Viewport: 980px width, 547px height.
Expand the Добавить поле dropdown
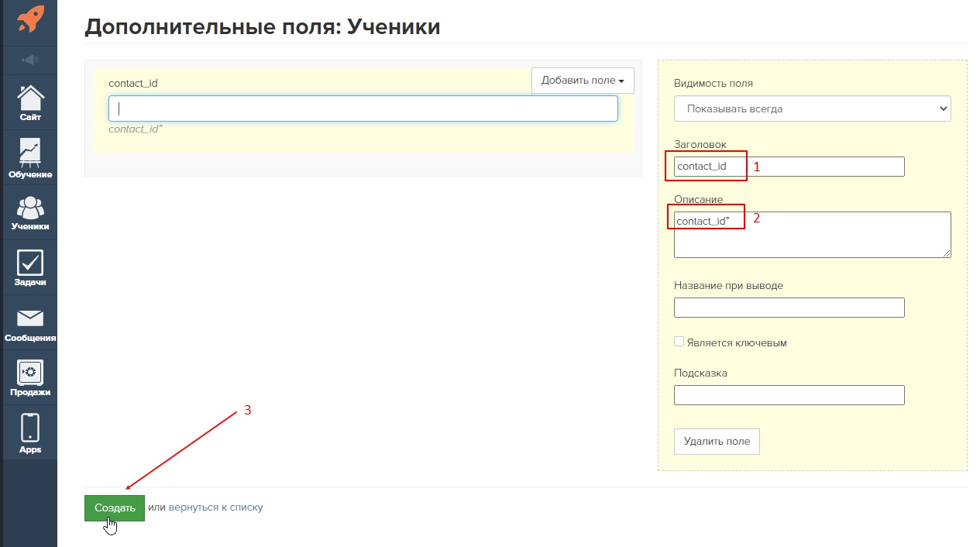click(x=583, y=81)
